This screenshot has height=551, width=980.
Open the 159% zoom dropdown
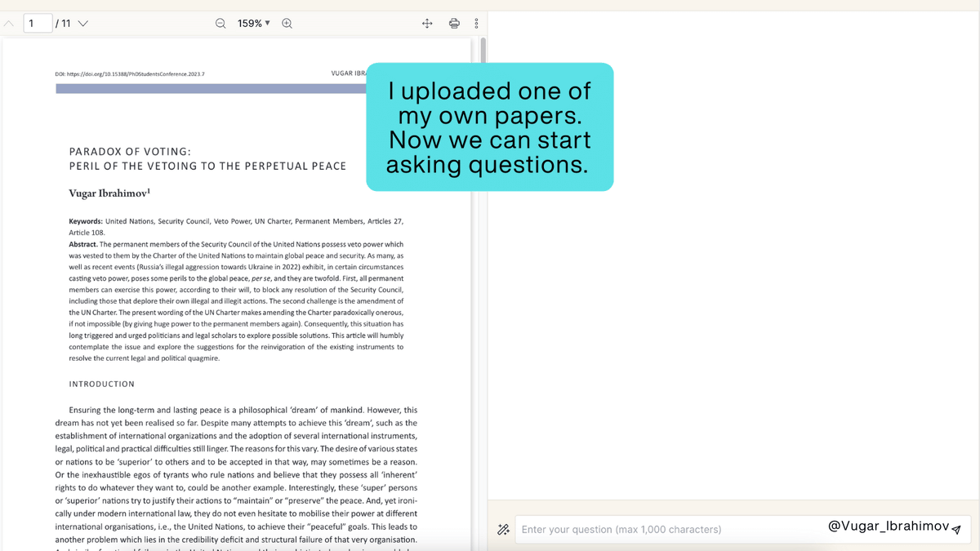point(254,24)
